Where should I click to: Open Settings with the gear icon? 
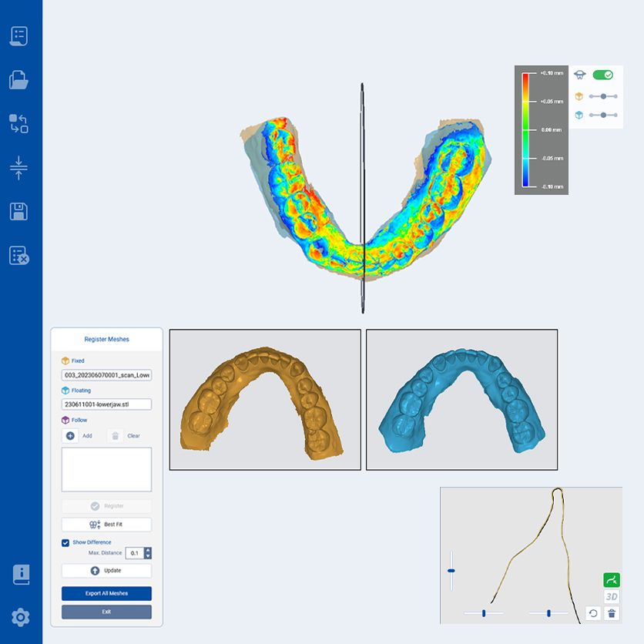[x=21, y=616]
